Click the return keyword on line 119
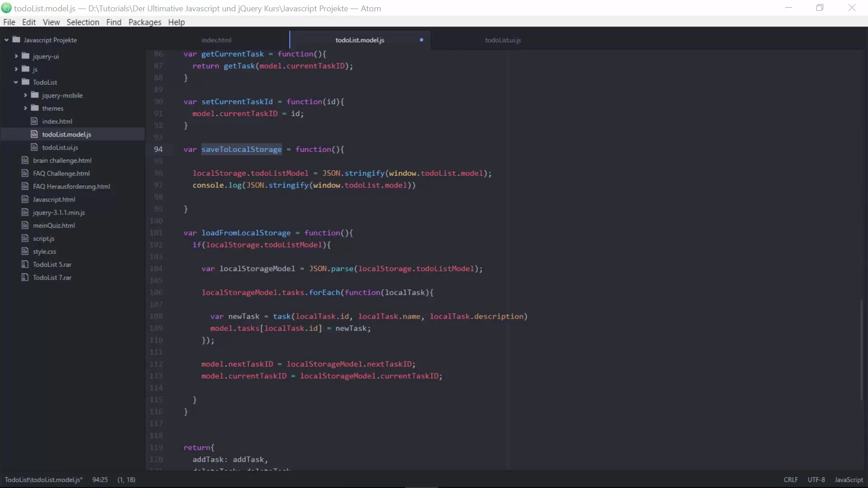Image resolution: width=868 pixels, height=488 pixels. [x=197, y=447]
